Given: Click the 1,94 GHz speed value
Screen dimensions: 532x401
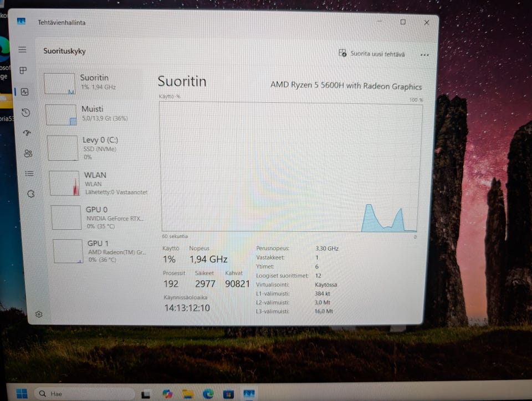Looking at the screenshot, I should (x=208, y=260).
